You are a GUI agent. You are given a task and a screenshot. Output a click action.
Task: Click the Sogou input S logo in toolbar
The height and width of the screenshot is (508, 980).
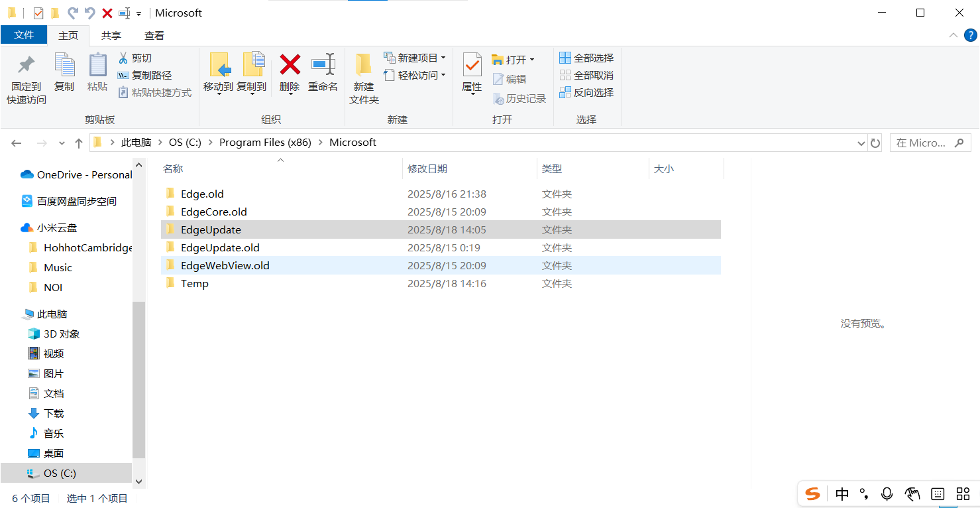812,493
